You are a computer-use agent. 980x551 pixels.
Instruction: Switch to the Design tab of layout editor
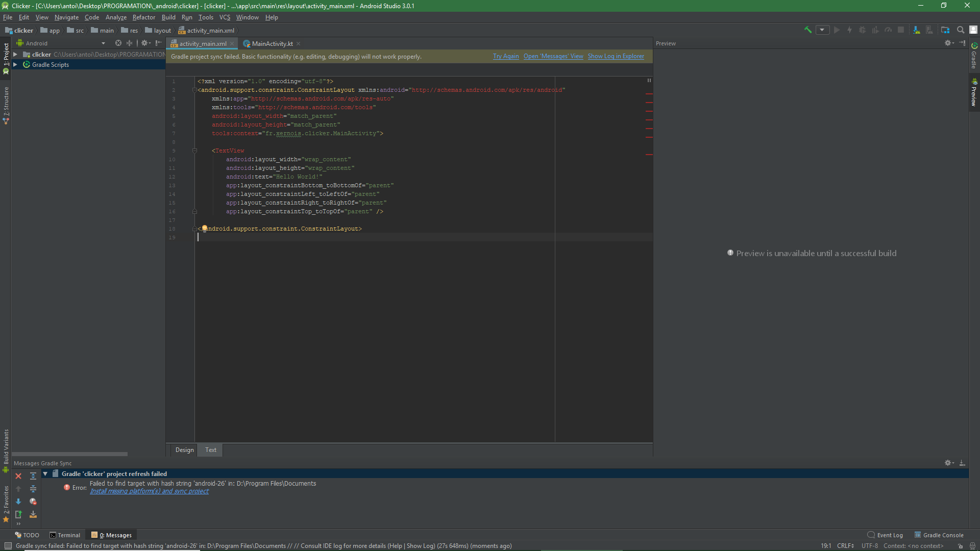point(184,450)
